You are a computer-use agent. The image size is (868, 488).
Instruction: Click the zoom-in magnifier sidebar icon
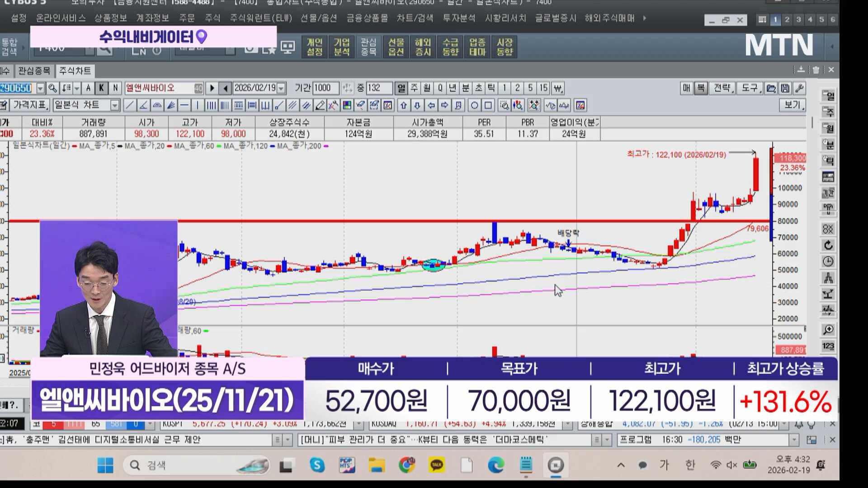point(828,330)
